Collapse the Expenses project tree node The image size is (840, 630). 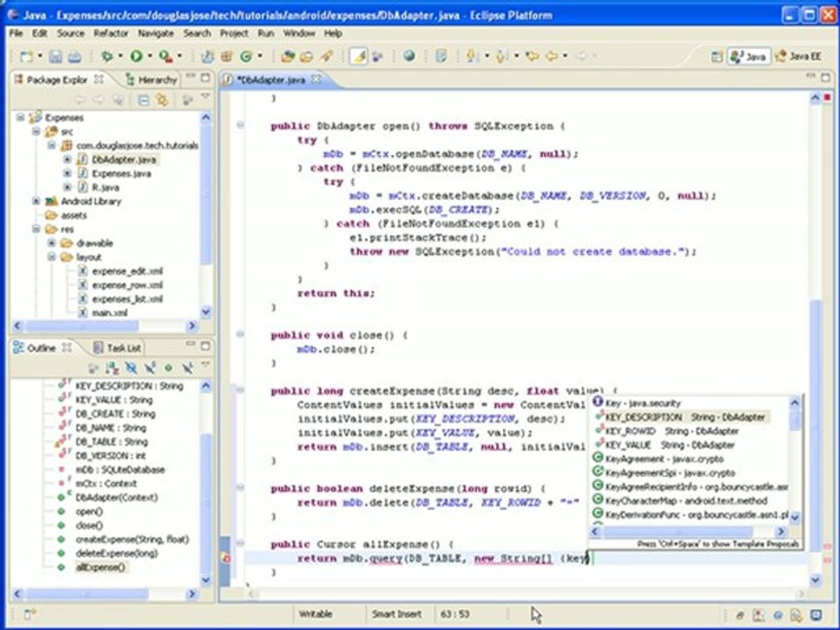[21, 117]
